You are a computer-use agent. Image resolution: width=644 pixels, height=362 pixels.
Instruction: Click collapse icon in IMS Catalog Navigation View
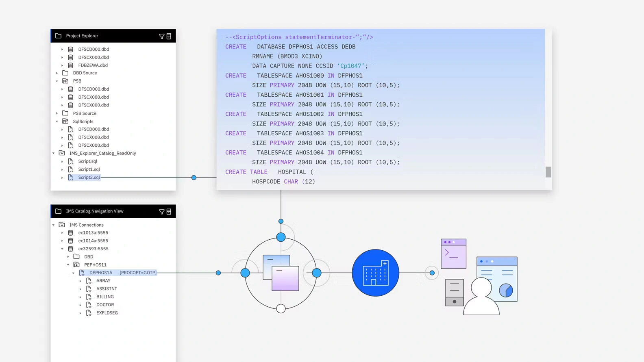[x=169, y=212]
